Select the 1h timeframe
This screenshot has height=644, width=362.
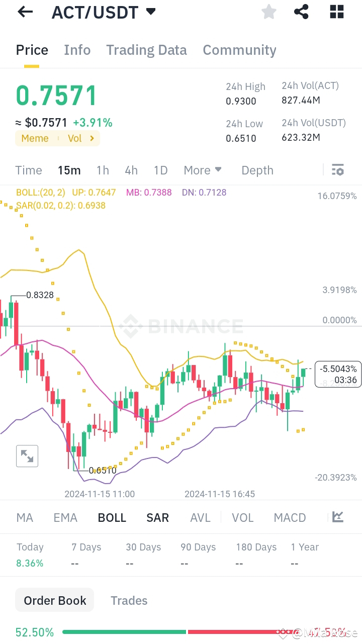pos(103,170)
